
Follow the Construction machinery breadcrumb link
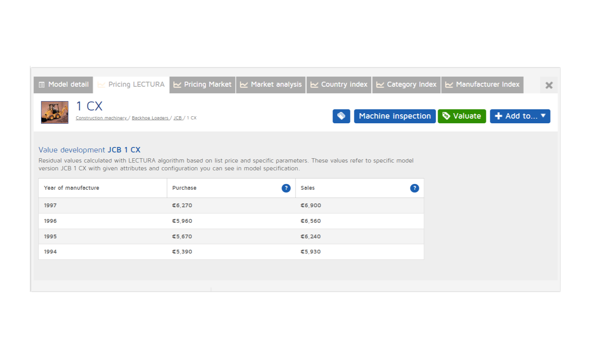(101, 118)
